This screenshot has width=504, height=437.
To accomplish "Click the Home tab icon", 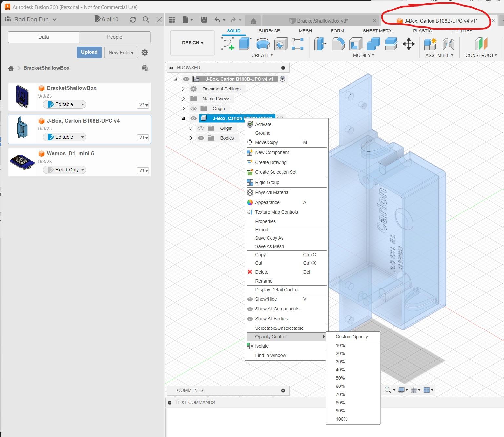I will (253, 21).
